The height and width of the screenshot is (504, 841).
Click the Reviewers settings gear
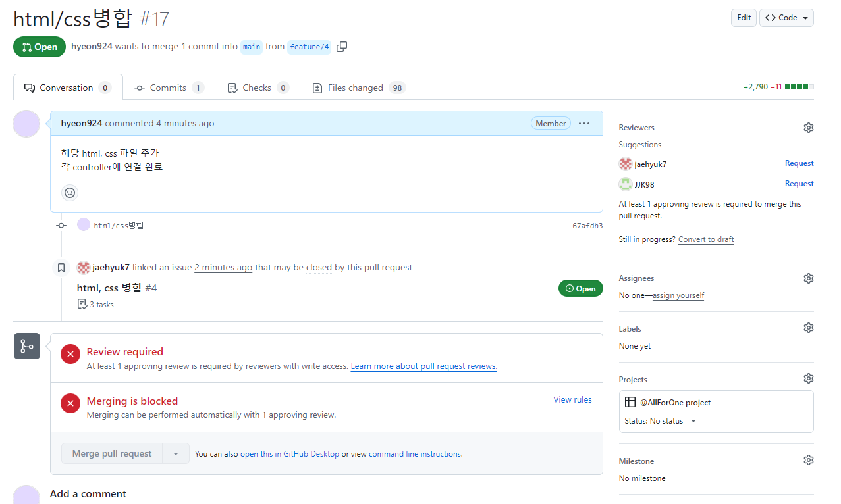[x=808, y=127]
